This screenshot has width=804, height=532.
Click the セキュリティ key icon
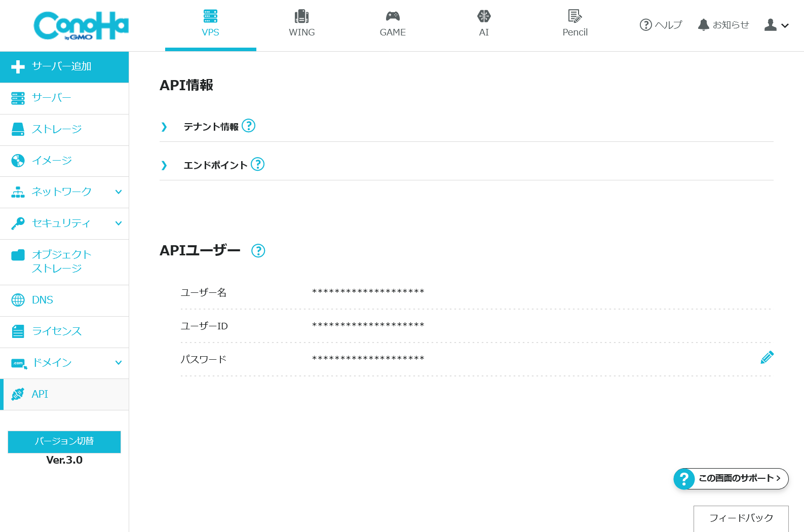(18, 223)
